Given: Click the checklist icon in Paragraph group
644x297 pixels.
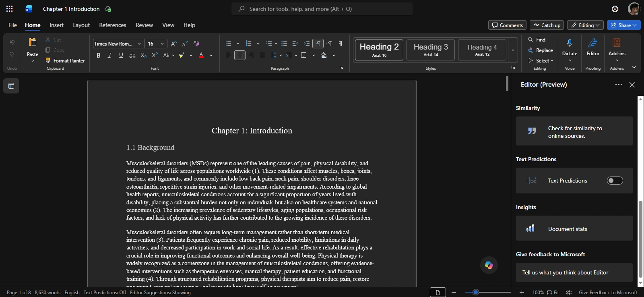Looking at the screenshot, I should [x=284, y=44].
